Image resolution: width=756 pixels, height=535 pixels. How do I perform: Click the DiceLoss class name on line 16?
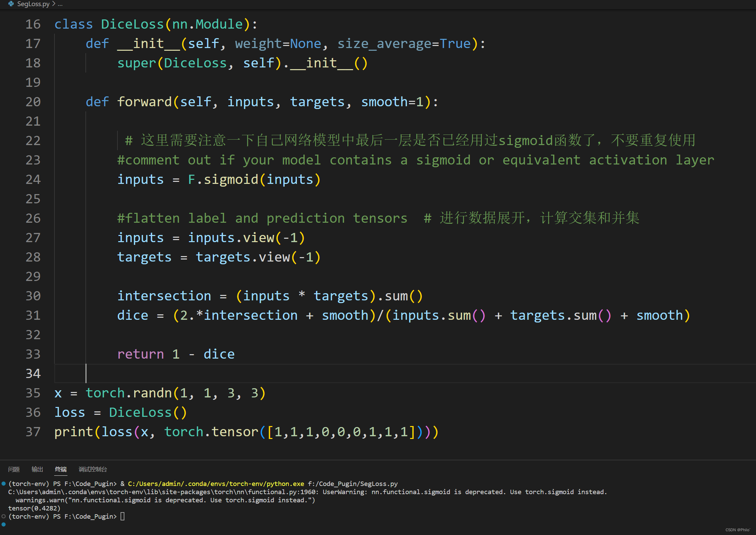132,24
